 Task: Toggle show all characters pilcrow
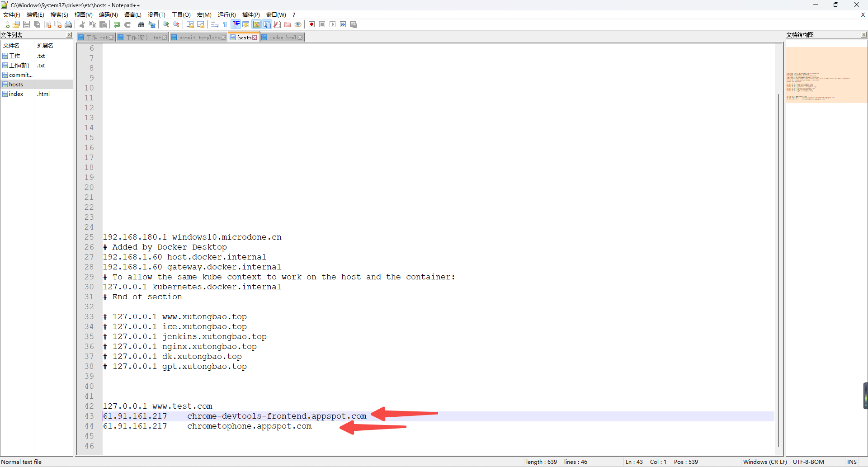(225, 24)
